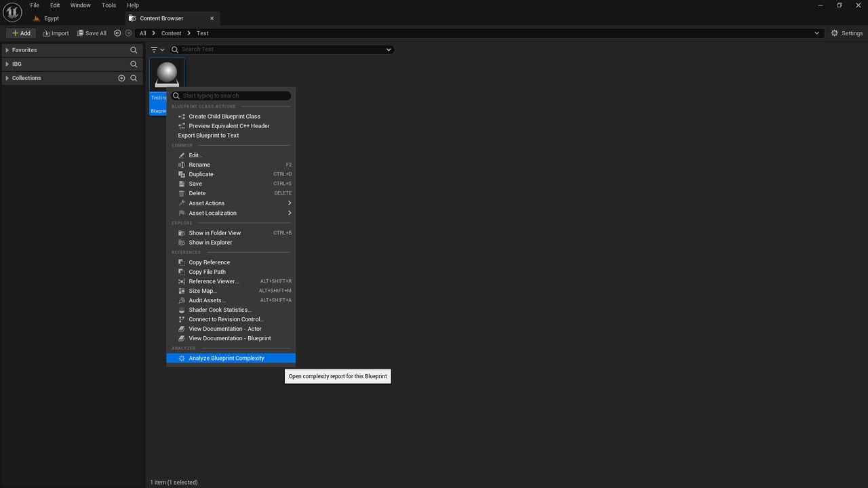Click Save All button

pyautogui.click(x=92, y=33)
